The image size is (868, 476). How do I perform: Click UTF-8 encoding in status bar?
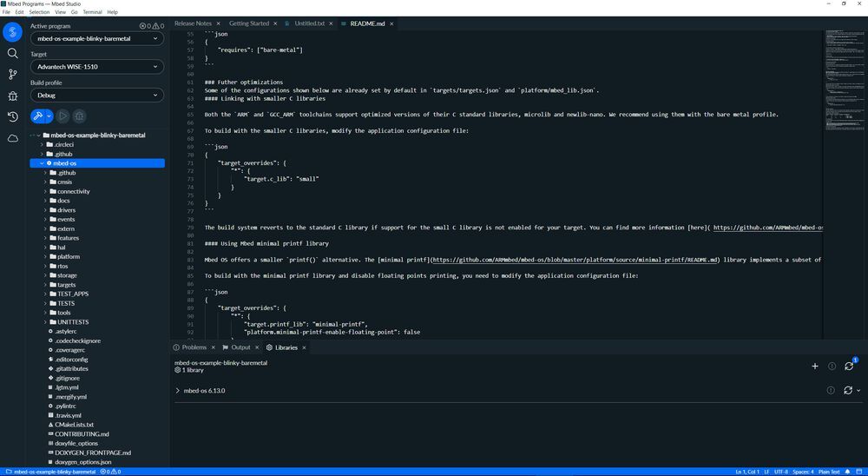(780, 472)
